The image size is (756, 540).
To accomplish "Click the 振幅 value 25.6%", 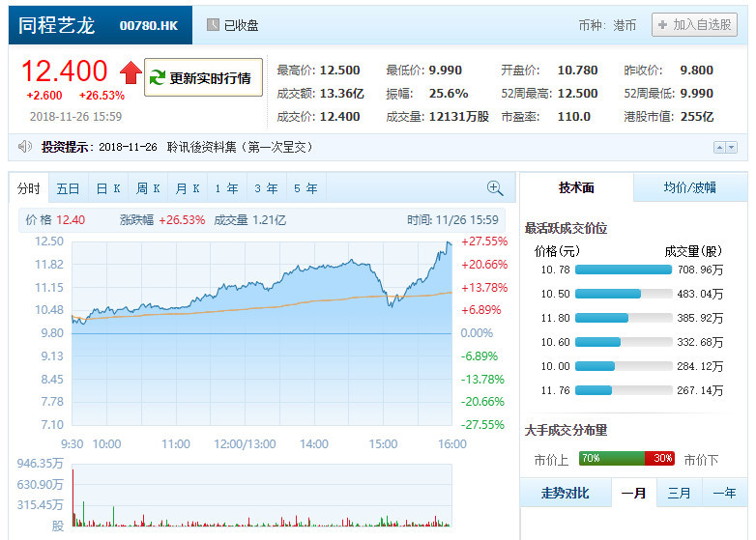I will point(449,94).
